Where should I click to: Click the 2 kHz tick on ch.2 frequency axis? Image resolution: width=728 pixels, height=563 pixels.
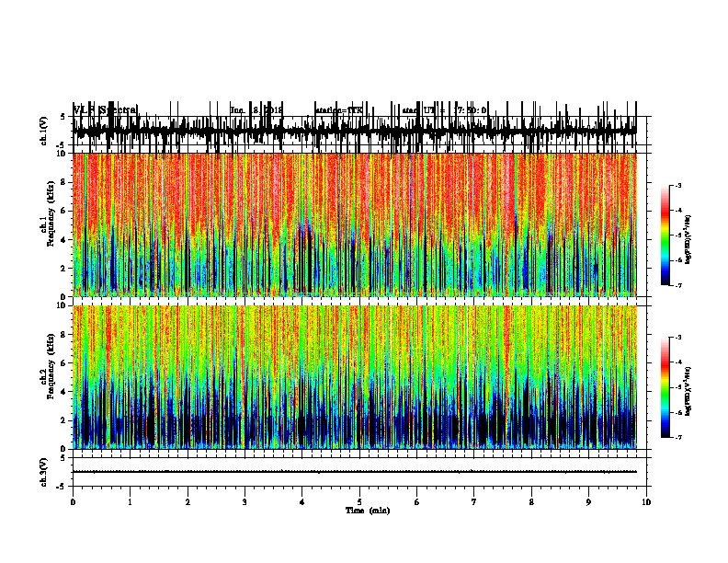click(x=64, y=420)
